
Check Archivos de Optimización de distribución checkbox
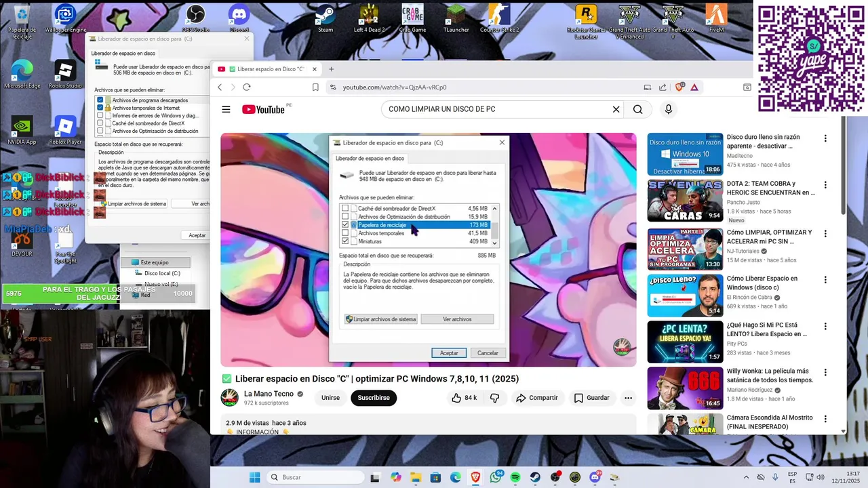(100, 131)
